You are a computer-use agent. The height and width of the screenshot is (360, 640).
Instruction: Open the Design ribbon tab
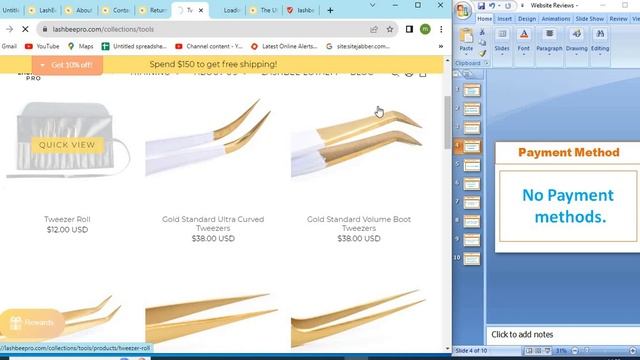coord(527,19)
